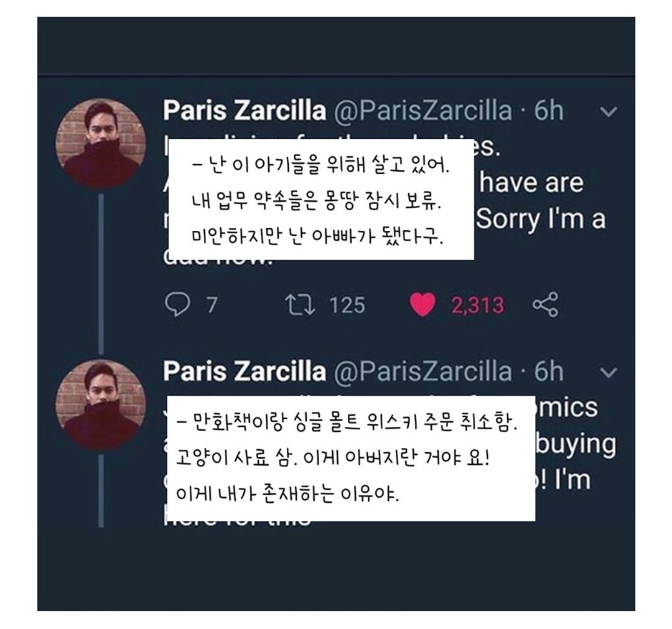Open @ParisZarcilla's profile from the handle
The image size is (672, 629).
(x=424, y=110)
